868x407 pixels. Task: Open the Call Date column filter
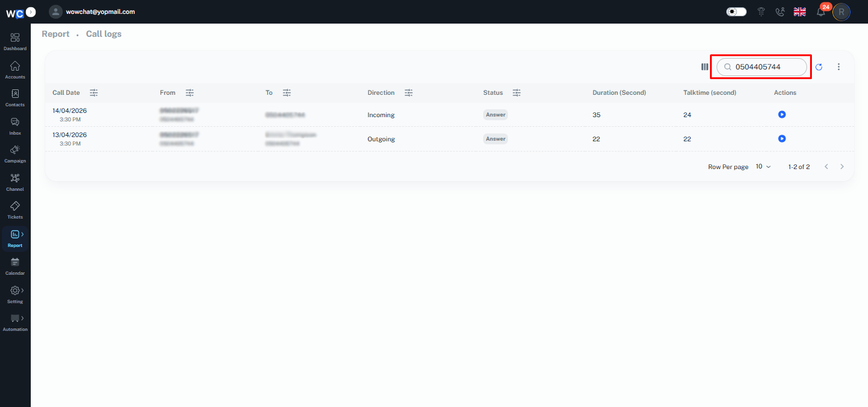click(x=93, y=92)
